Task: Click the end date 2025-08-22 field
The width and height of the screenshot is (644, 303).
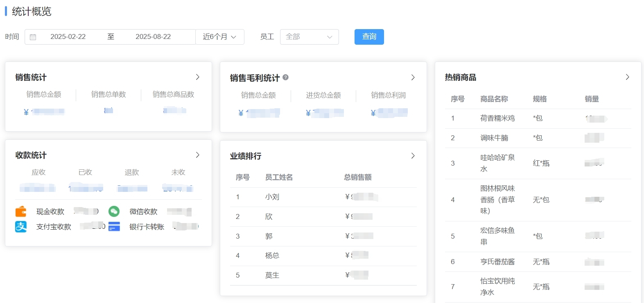Action: point(153,37)
